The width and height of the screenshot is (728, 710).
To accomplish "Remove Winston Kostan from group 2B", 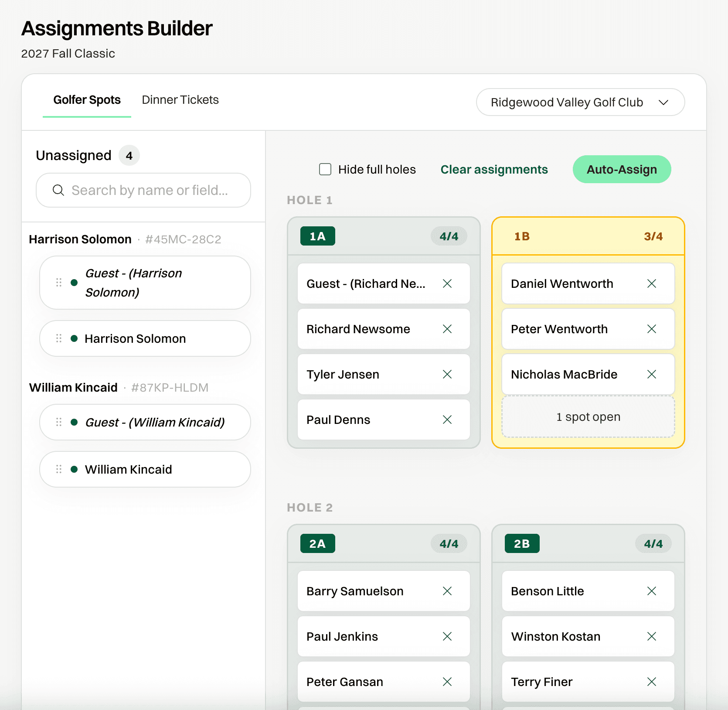I will pyautogui.click(x=652, y=637).
